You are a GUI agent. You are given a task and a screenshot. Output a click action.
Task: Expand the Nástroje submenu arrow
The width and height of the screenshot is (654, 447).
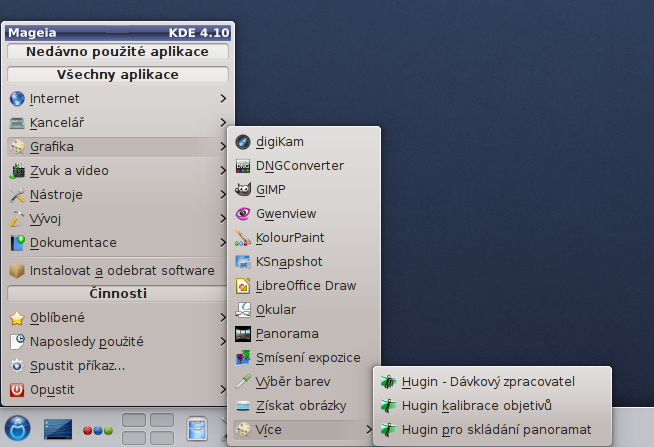pyautogui.click(x=223, y=195)
